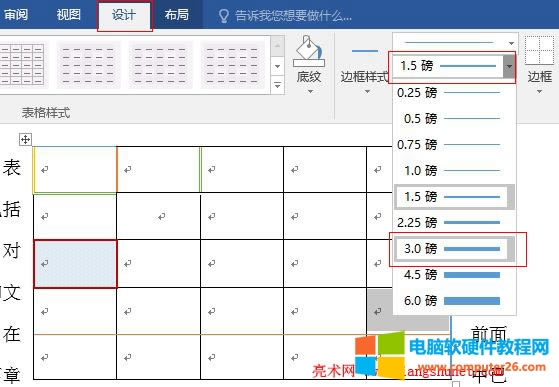Viewport: 559px width, 387px height.
Task: Click the 告诉我您想要做什么 search box
Action: click(x=293, y=16)
